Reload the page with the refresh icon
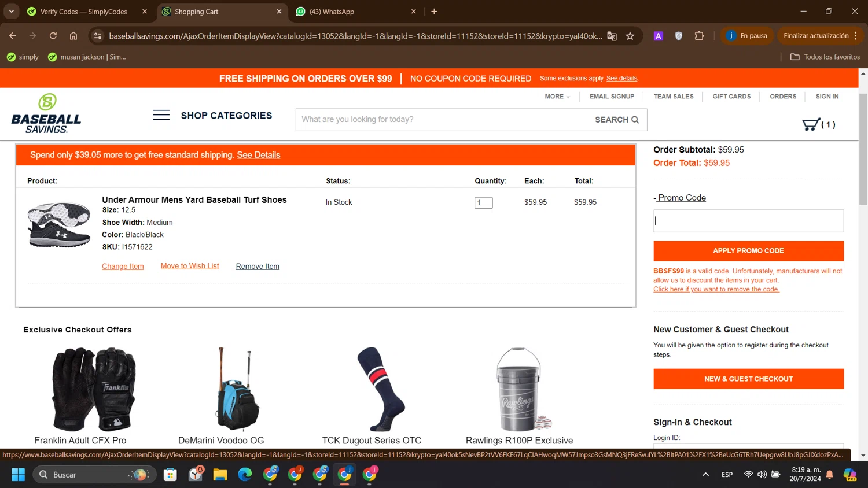Viewport: 868px width, 488px height. point(53,36)
